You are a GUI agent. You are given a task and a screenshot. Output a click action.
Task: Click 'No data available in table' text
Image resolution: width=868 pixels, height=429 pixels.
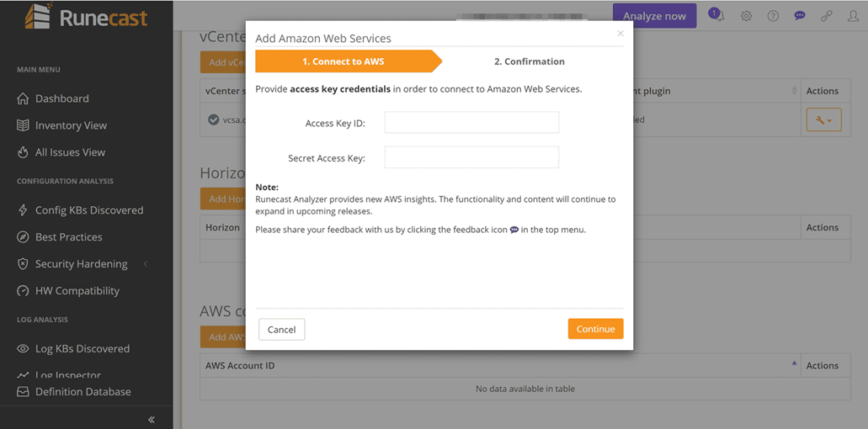click(525, 389)
